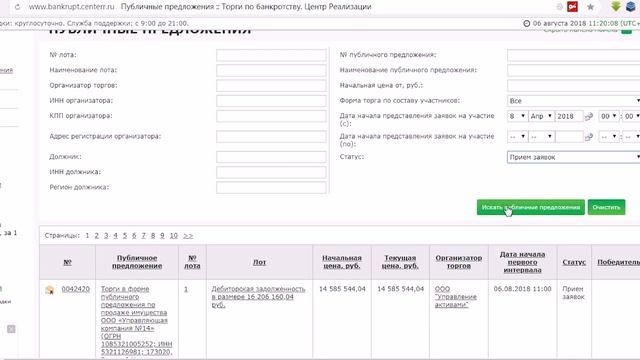Focus Начальная цена от, руб. input field
Image resolution: width=640 pixels, height=360 pixels.
click(574, 86)
